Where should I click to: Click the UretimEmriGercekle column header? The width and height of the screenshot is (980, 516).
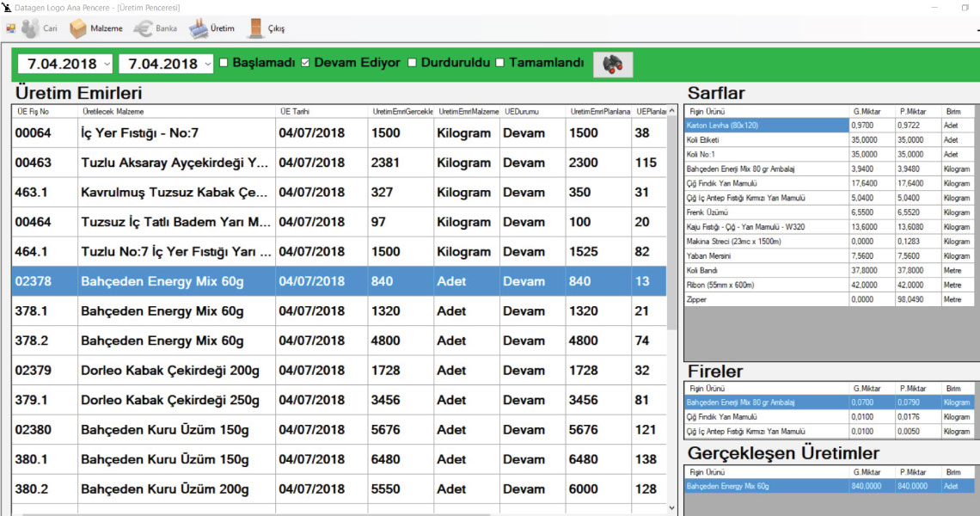click(x=401, y=111)
